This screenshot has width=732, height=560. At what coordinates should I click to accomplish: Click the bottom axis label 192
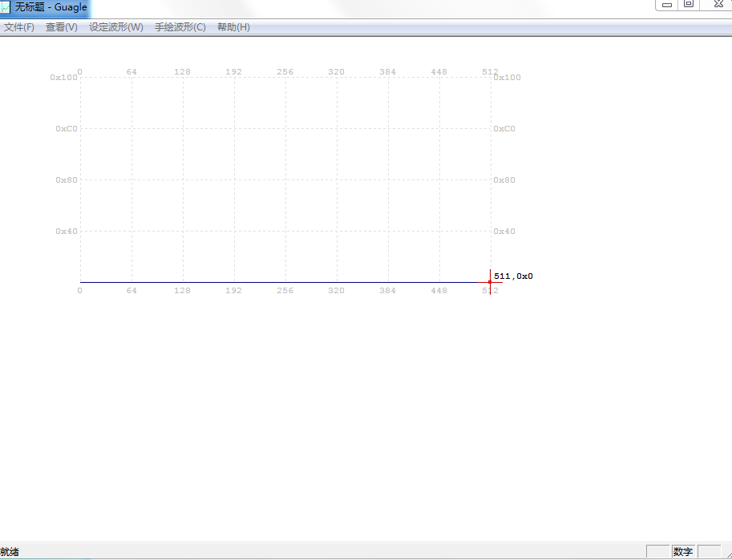click(x=234, y=291)
